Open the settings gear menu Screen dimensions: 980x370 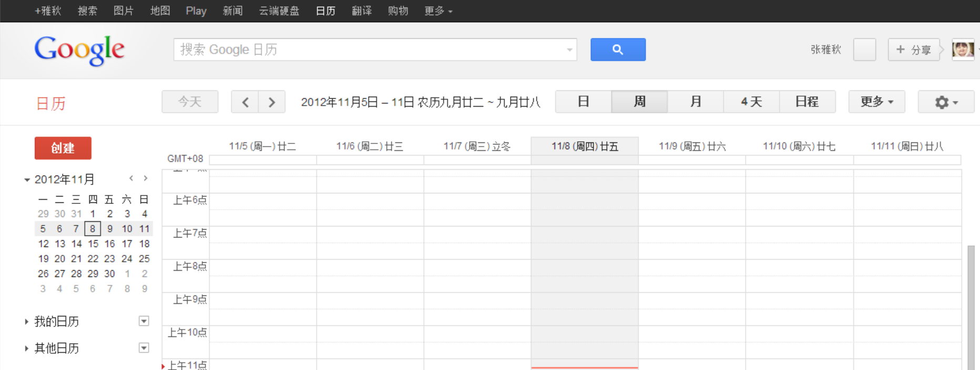[x=946, y=102]
